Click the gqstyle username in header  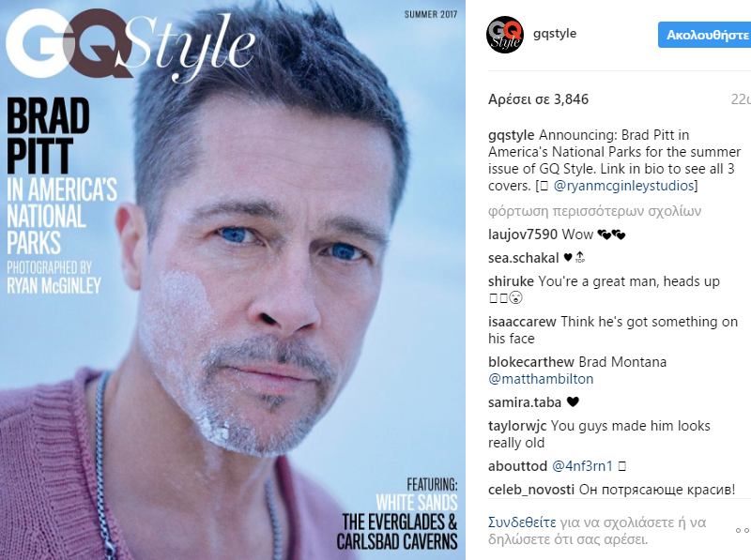click(555, 34)
